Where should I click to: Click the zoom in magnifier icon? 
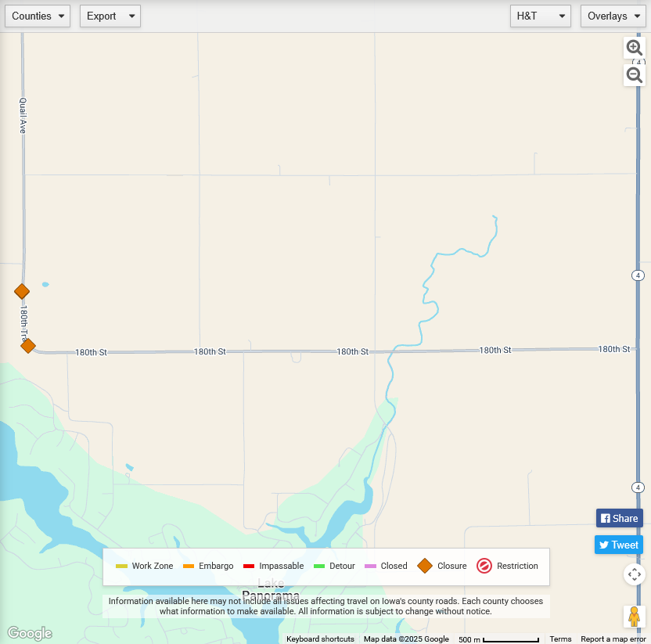pyautogui.click(x=635, y=48)
